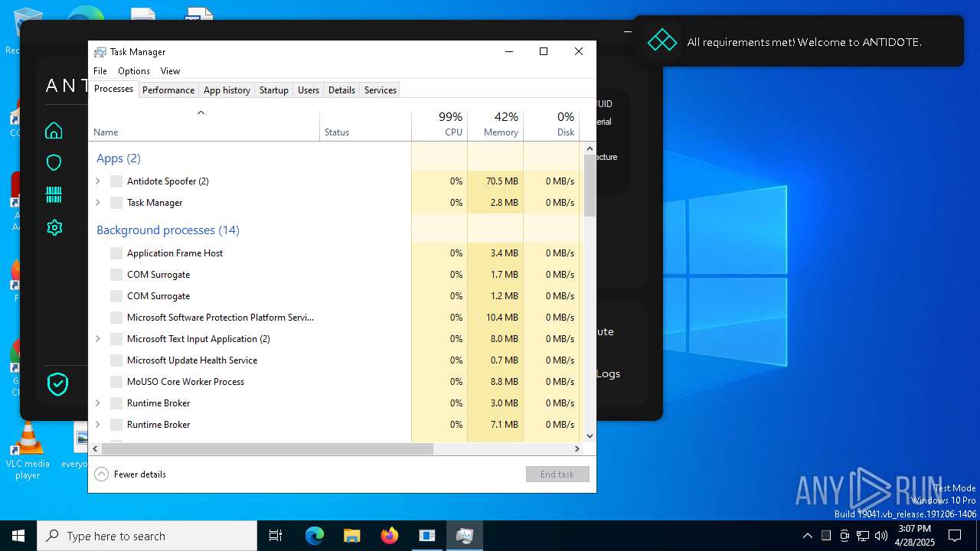The height and width of the screenshot is (551, 980).
Task: Select the second COM Surrogate row
Action: (x=335, y=296)
